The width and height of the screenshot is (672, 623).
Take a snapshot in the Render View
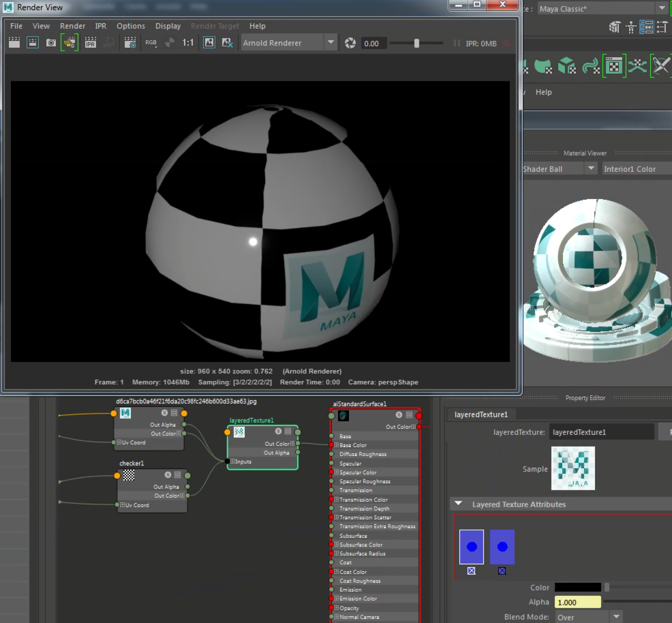point(51,43)
